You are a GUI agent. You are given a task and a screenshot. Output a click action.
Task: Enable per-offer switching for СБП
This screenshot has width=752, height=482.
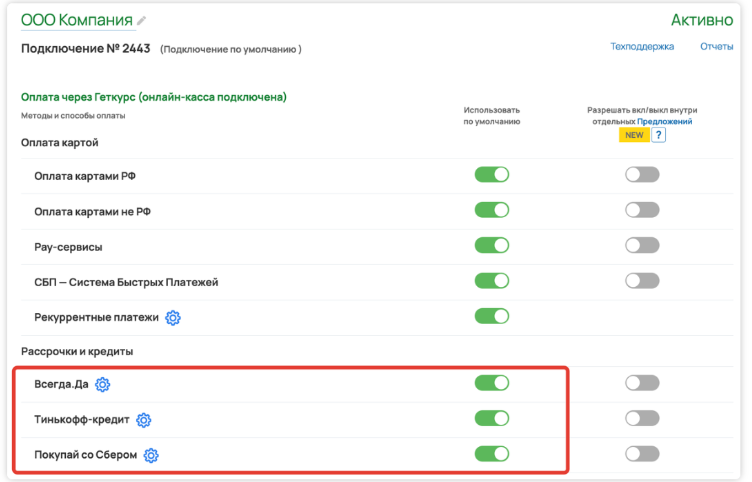[x=642, y=281]
